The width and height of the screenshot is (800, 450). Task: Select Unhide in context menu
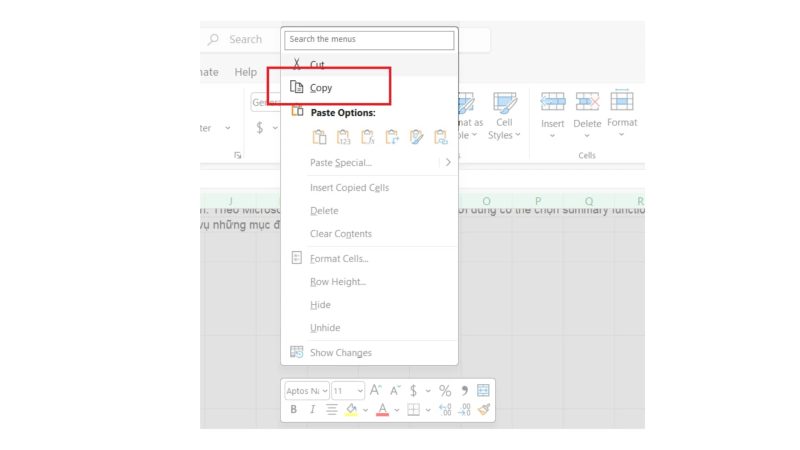click(x=325, y=328)
